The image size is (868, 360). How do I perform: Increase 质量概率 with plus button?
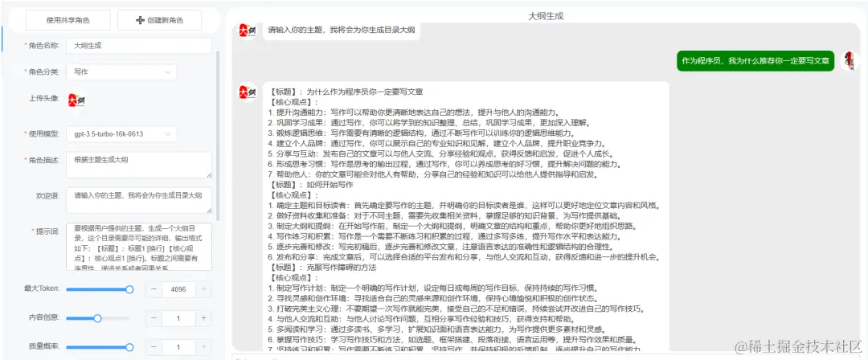coord(203,347)
